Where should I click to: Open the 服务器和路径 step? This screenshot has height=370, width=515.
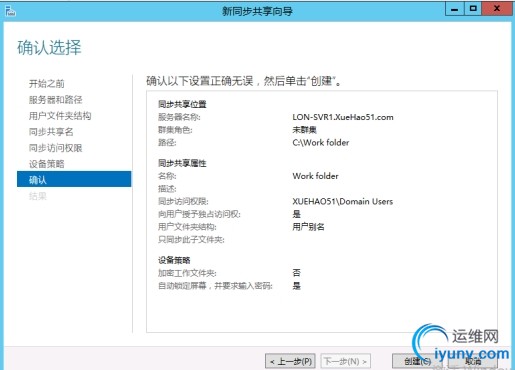(55, 100)
